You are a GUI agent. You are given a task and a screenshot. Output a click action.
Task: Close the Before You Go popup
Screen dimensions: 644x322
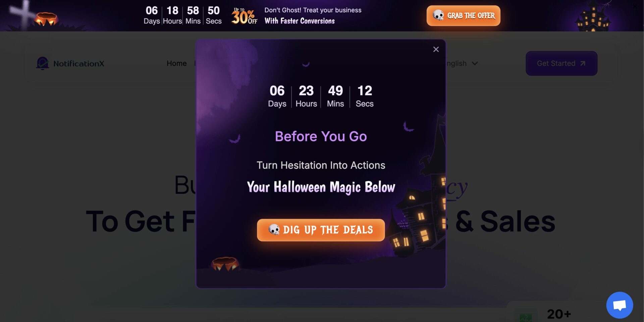436,49
